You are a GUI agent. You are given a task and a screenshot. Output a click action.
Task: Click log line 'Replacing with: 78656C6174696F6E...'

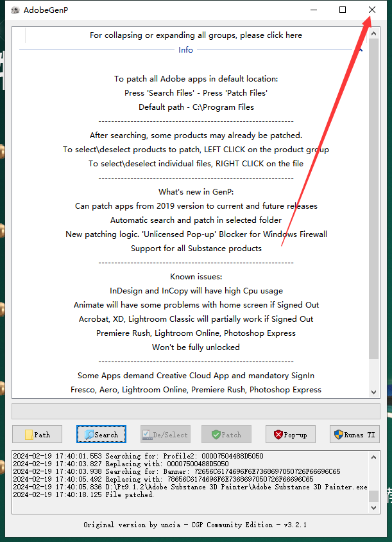pyautogui.click(x=163, y=479)
